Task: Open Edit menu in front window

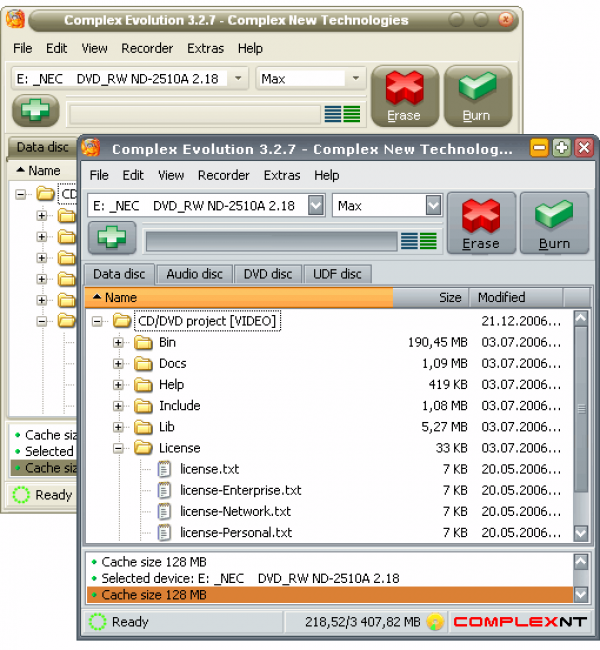Action: [133, 175]
